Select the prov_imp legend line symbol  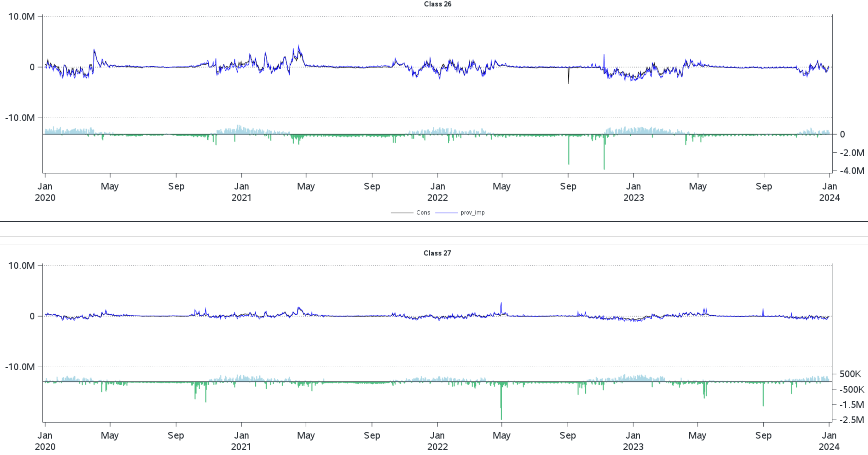pos(447,213)
